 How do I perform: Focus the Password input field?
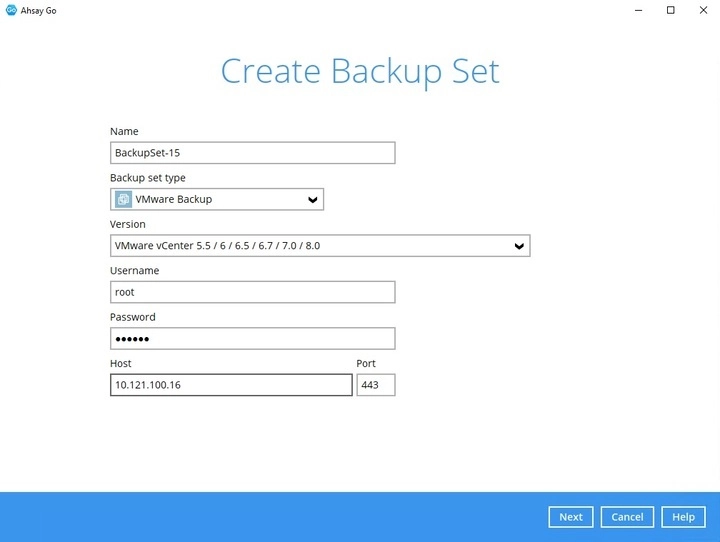pos(253,339)
